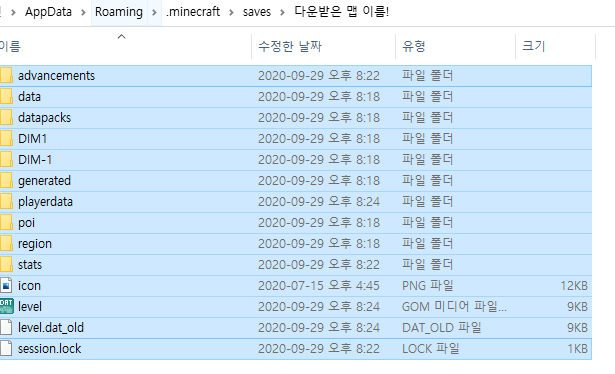Click the advancements folder icon

[6, 75]
